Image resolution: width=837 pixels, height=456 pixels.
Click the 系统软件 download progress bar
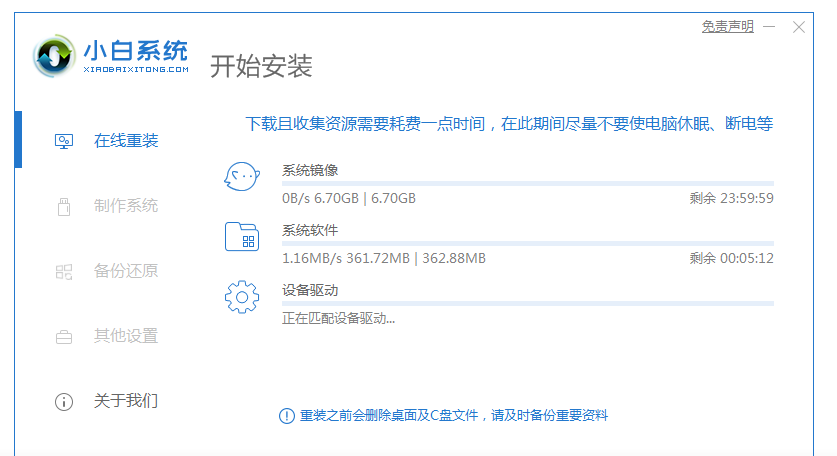tap(528, 243)
